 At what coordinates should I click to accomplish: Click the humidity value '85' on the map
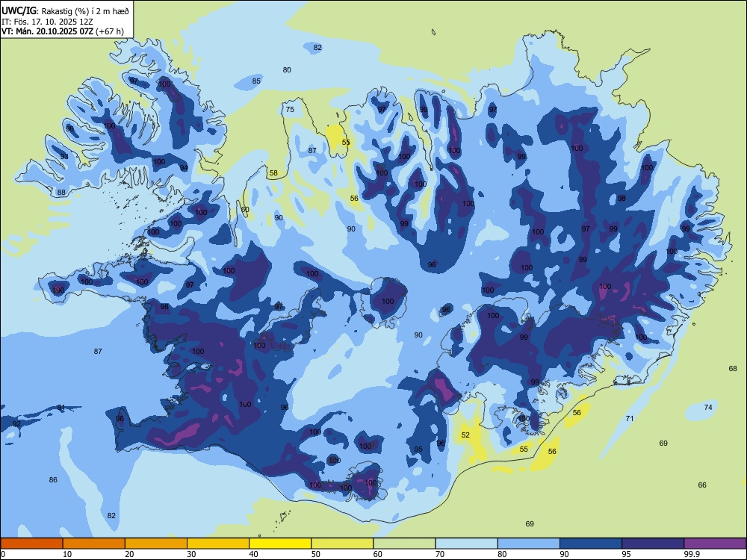256,81
